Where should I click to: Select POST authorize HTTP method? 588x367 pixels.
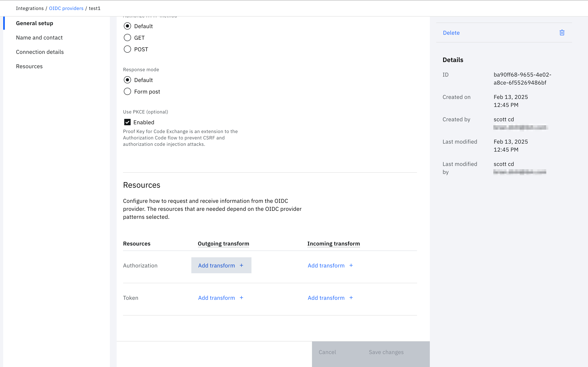(x=127, y=49)
